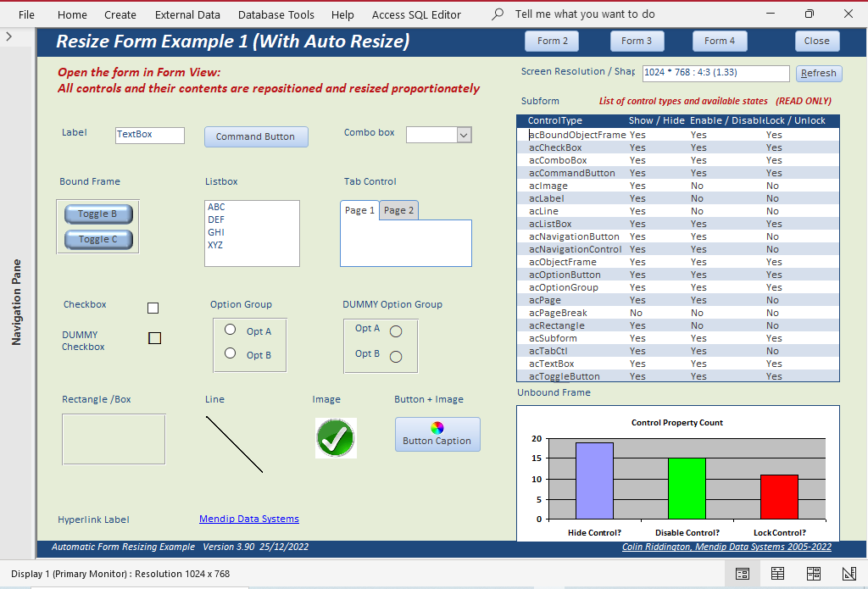
Task: Click the 'ControlType' column header
Action: pyautogui.click(x=555, y=120)
